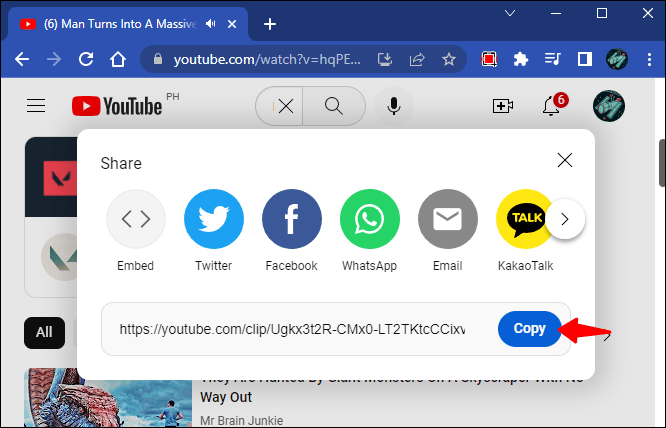Viewport: 666px width, 428px height.
Task: Share via WhatsApp icon
Action: click(370, 219)
